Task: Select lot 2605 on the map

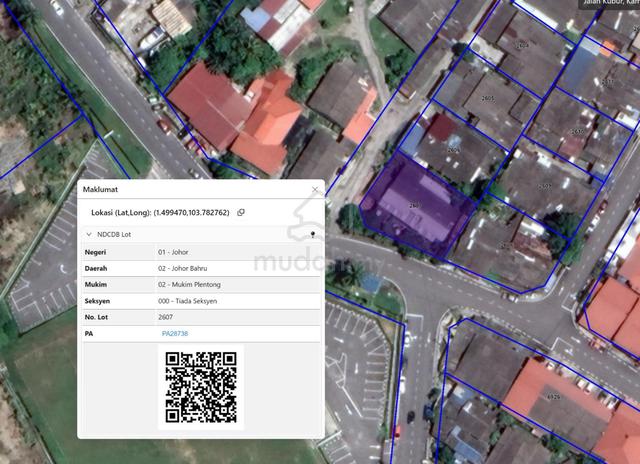Action: tap(488, 99)
